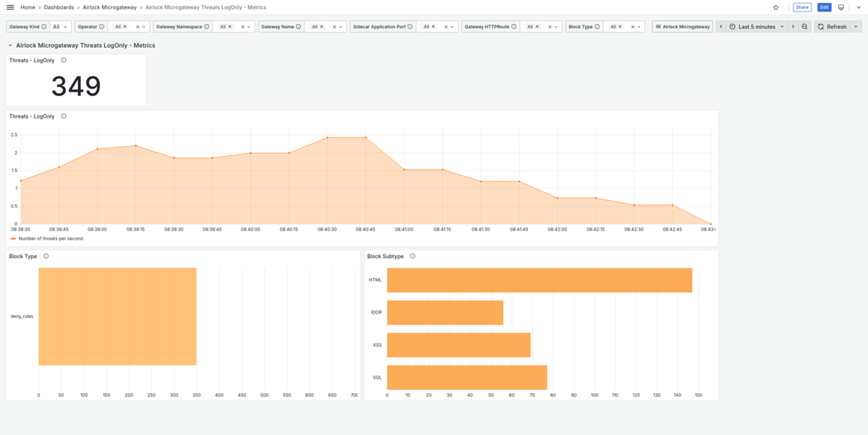This screenshot has height=435, width=868.
Task: Click info icon on Threats - LogOnly graph panel
Action: point(64,116)
